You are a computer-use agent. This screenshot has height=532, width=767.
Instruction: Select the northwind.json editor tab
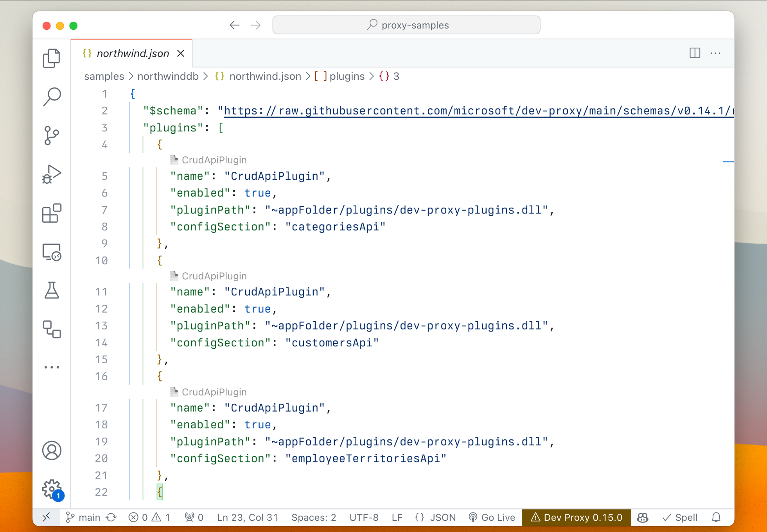tap(133, 53)
